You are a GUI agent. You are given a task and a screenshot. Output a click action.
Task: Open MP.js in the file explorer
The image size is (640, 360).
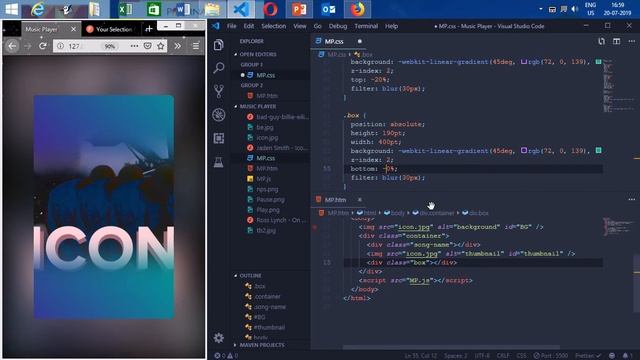264,179
